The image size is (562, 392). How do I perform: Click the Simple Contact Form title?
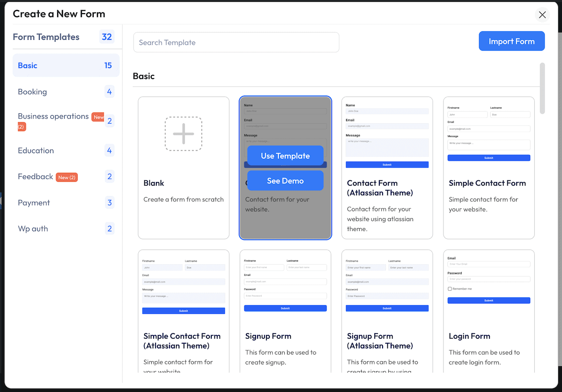[x=487, y=183]
